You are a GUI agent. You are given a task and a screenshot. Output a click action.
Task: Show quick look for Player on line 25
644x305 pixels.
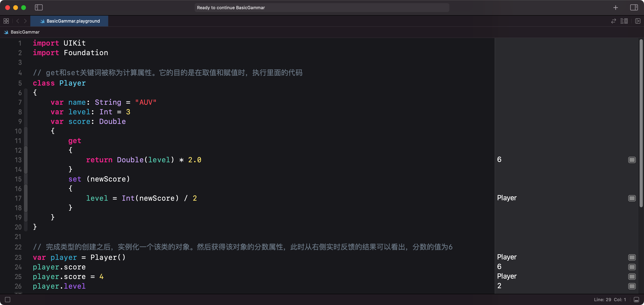pyautogui.click(x=632, y=276)
